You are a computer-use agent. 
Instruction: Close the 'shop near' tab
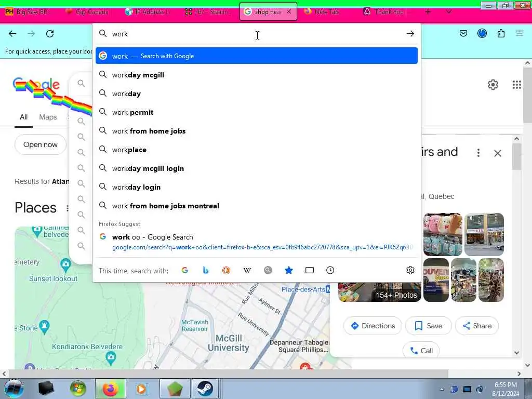289,11
